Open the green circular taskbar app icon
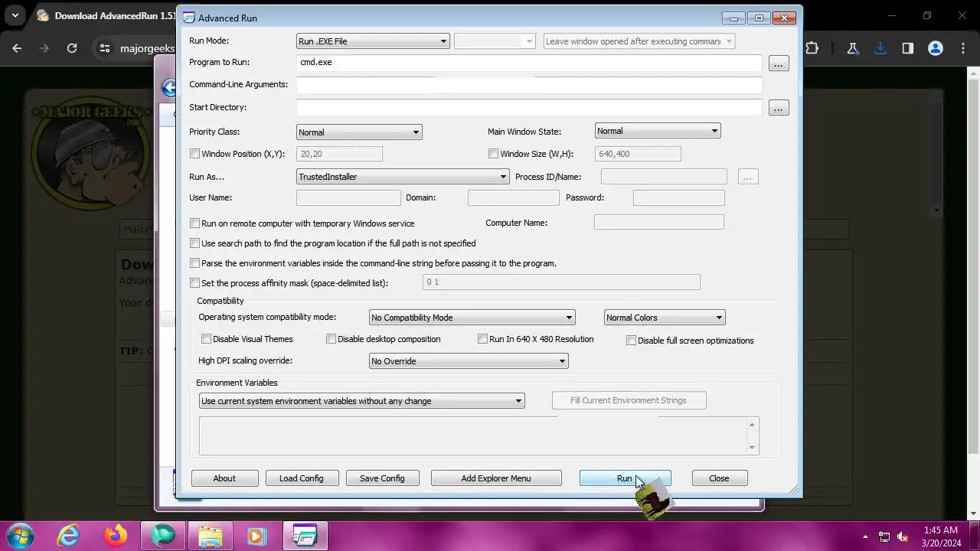 point(164,536)
